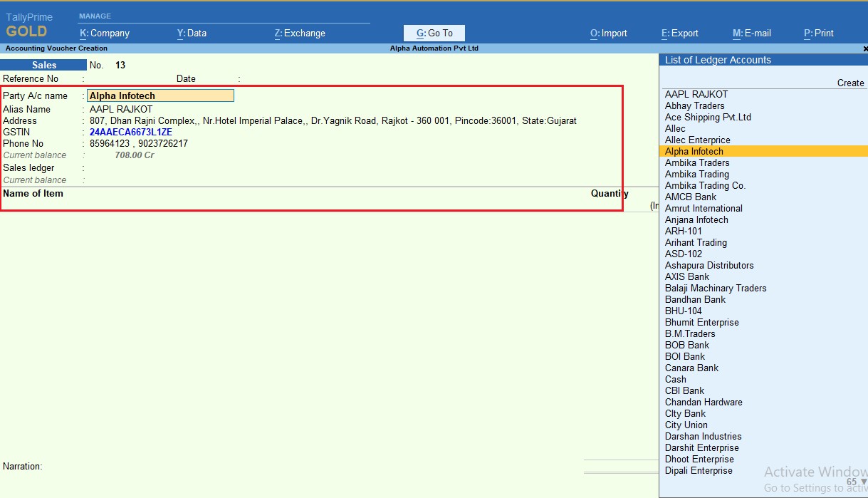Pick AXIS Bank from ledger list
Image resolution: width=868 pixels, height=498 pixels.
687,276
